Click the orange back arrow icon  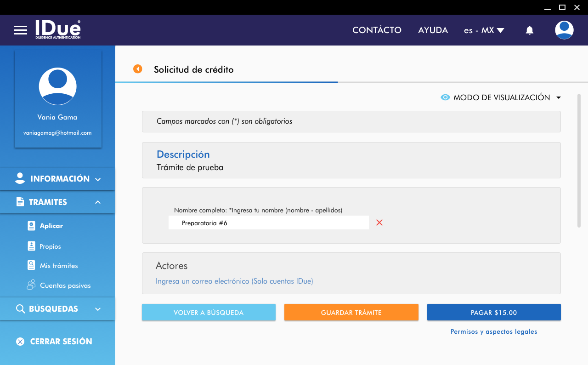pyautogui.click(x=137, y=69)
